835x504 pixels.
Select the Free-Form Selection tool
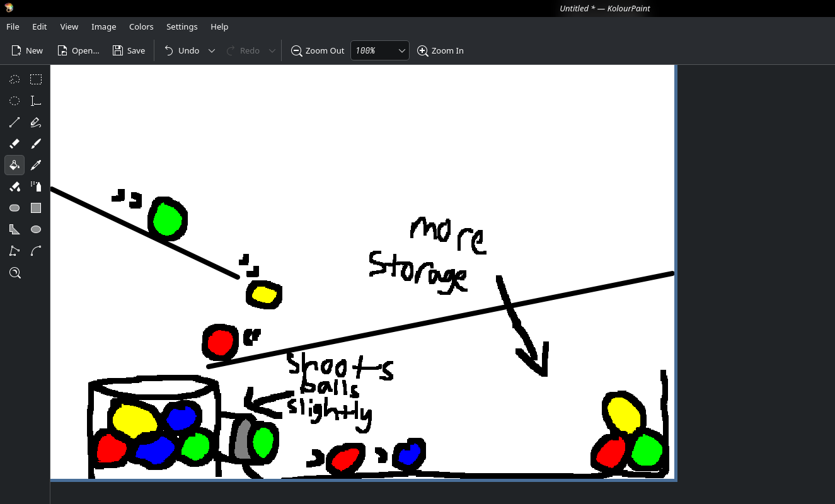[x=14, y=79]
